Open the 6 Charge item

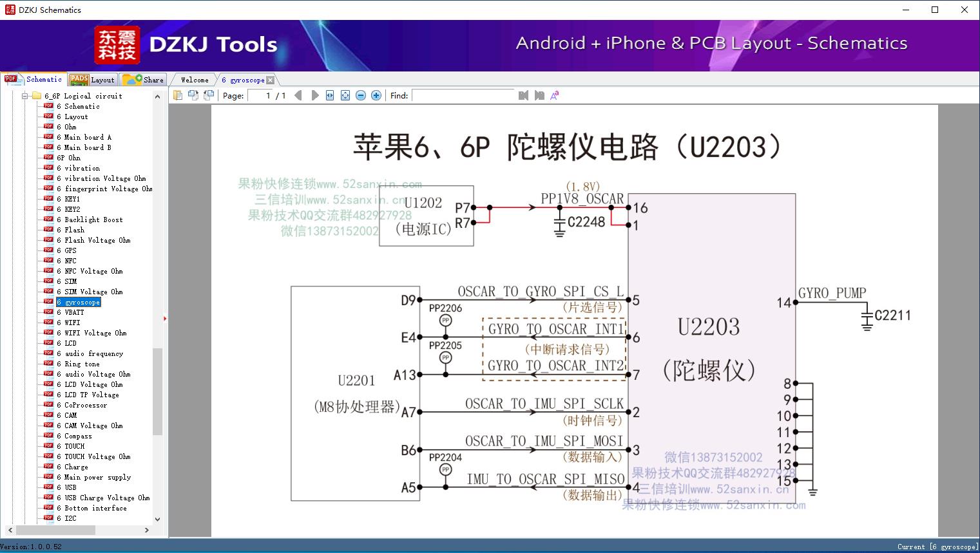(x=72, y=467)
